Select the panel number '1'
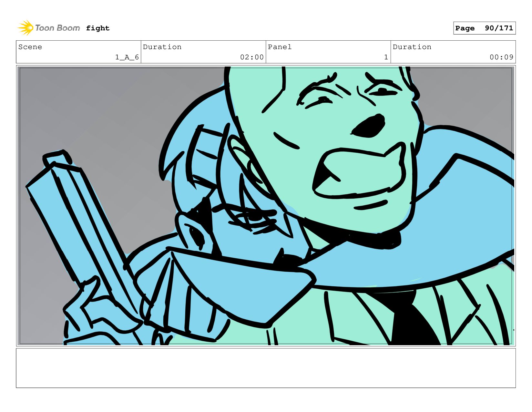The image size is (532, 412). click(x=386, y=57)
